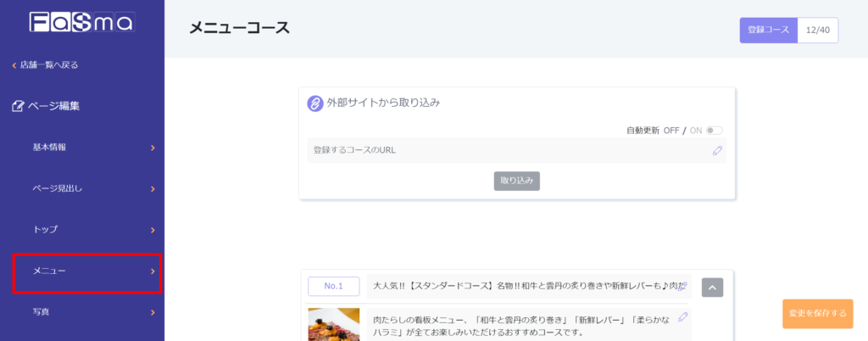
Task: Click the pencil icon on the course title
Action: 682,287
